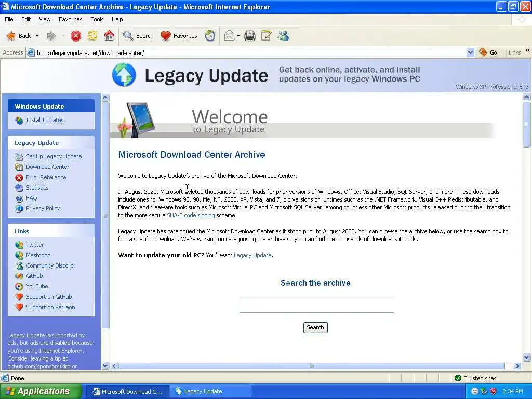Open the Applications start button
Screen dimensions: 532x399
tap(41, 391)
